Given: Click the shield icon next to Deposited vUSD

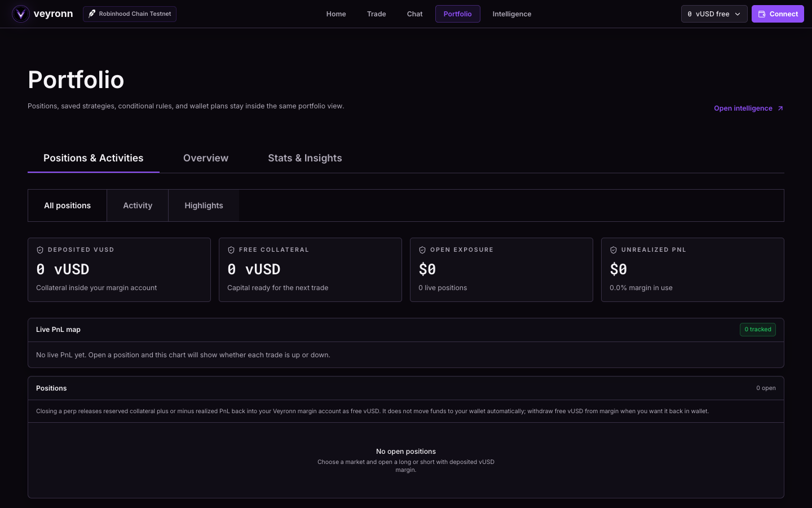Looking at the screenshot, I should click(40, 250).
